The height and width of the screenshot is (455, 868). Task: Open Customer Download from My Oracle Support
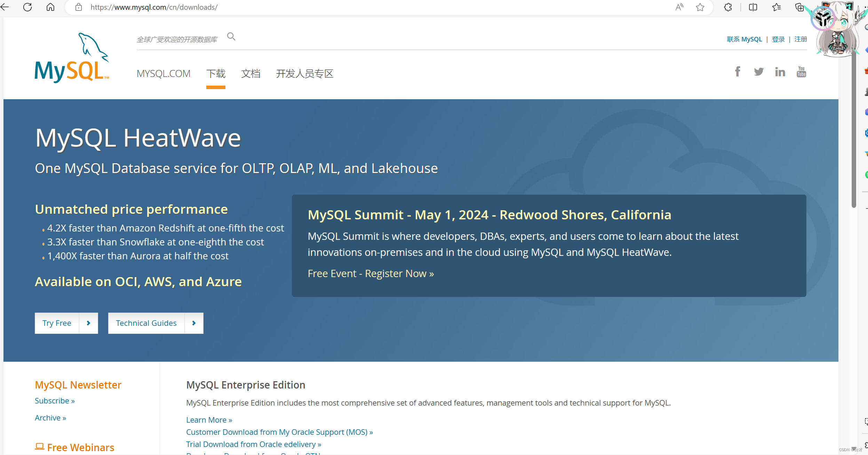279,432
